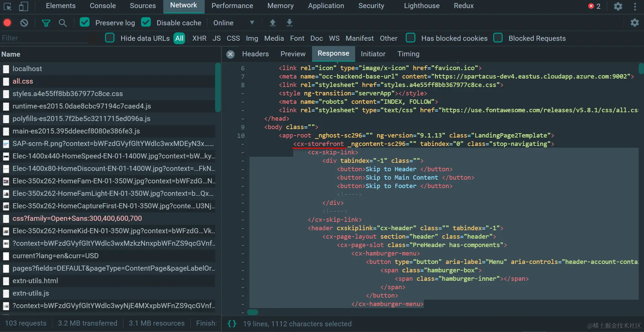Filter requests by WS
644x332 pixels.
point(334,38)
